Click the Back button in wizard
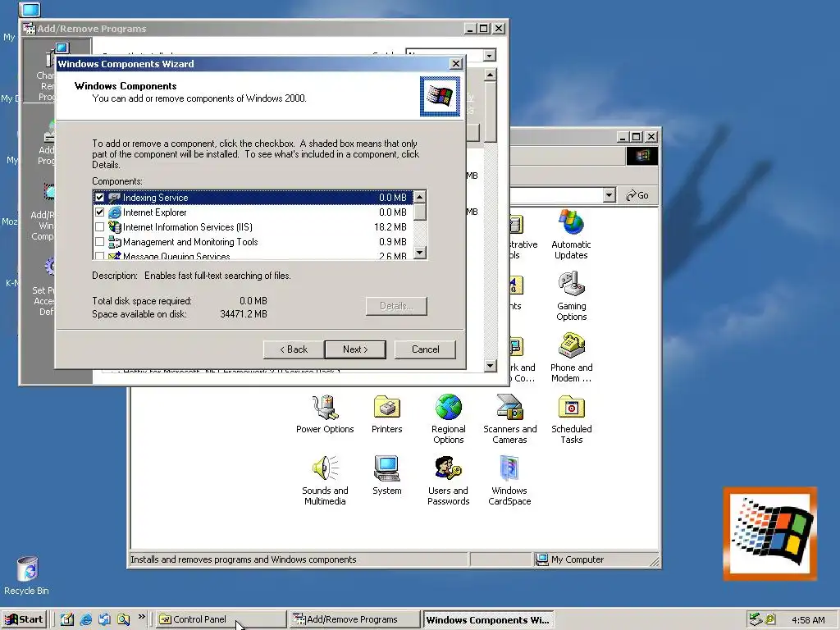 (294, 349)
